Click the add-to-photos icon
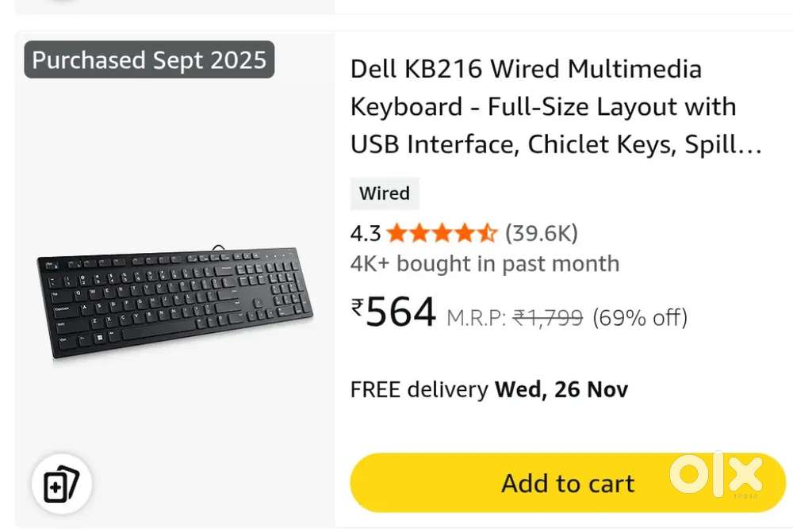 62,484
